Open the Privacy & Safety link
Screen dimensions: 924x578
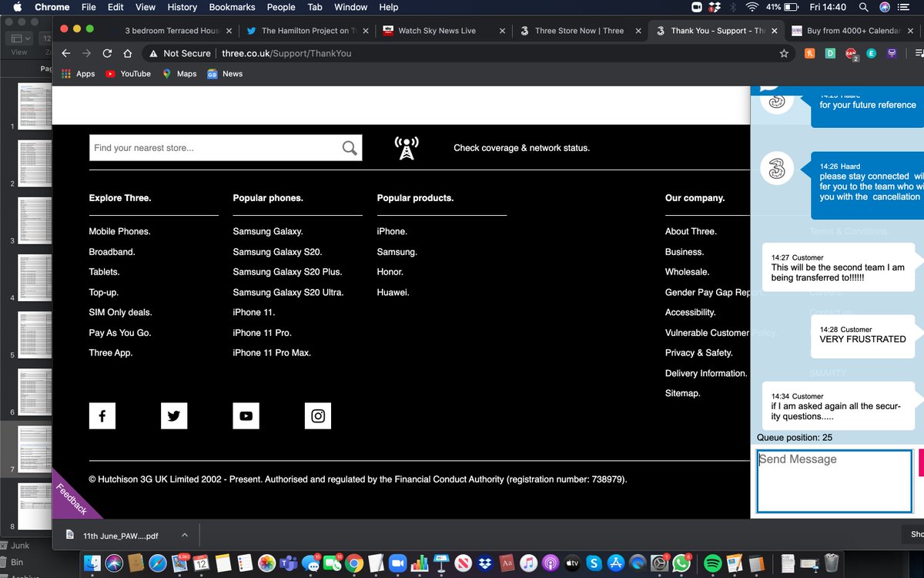coord(698,353)
